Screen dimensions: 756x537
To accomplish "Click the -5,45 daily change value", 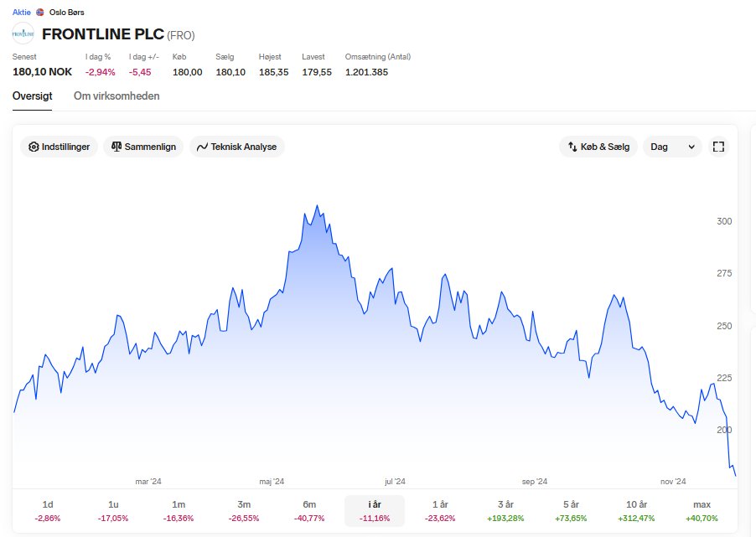I will 140,72.
